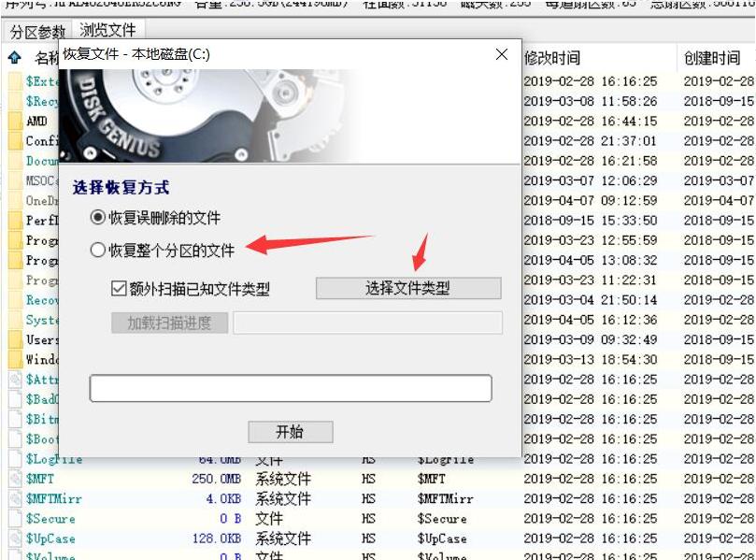Image resolution: width=756 pixels, height=560 pixels.
Task: Click the $Secure file icon
Action: pos(16,519)
